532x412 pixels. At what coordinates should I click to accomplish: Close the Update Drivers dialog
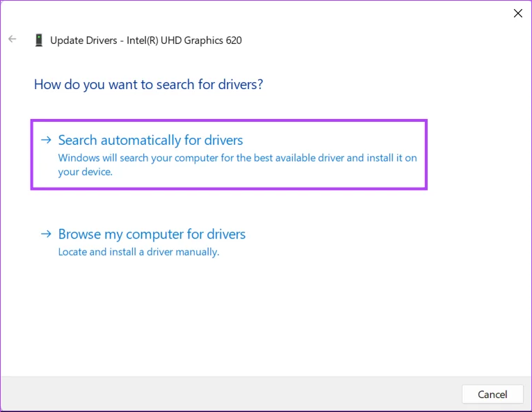click(518, 13)
